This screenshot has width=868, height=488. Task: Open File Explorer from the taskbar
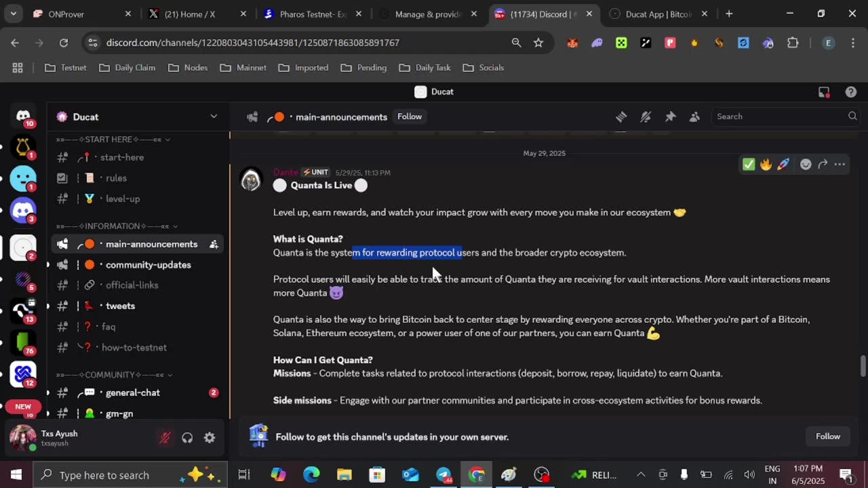pos(344,474)
